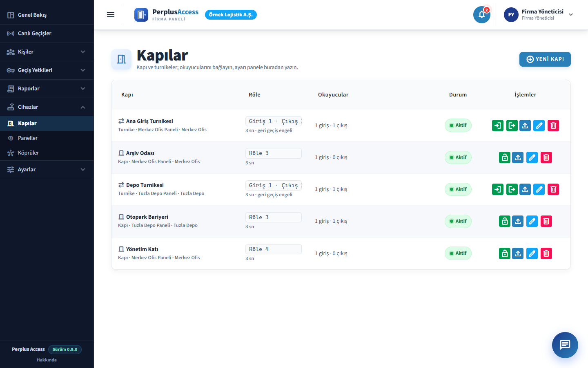The width and height of the screenshot is (588, 368).
Task: Delete the Yönetim Katı door
Action: pyautogui.click(x=546, y=254)
